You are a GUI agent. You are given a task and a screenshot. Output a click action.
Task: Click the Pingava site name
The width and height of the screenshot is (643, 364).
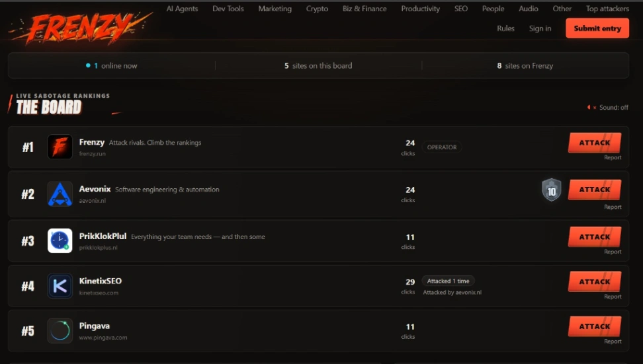click(95, 326)
